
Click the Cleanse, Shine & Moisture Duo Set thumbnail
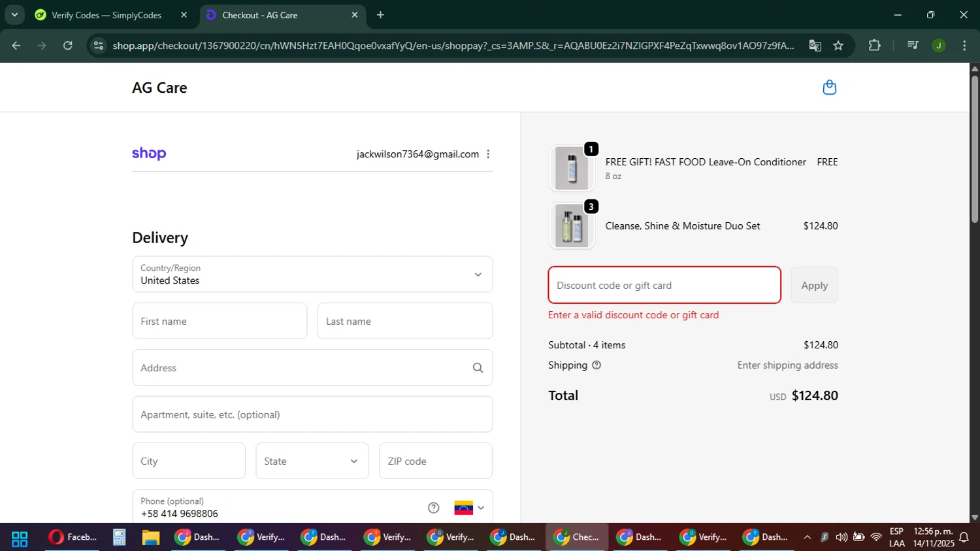pyautogui.click(x=572, y=226)
